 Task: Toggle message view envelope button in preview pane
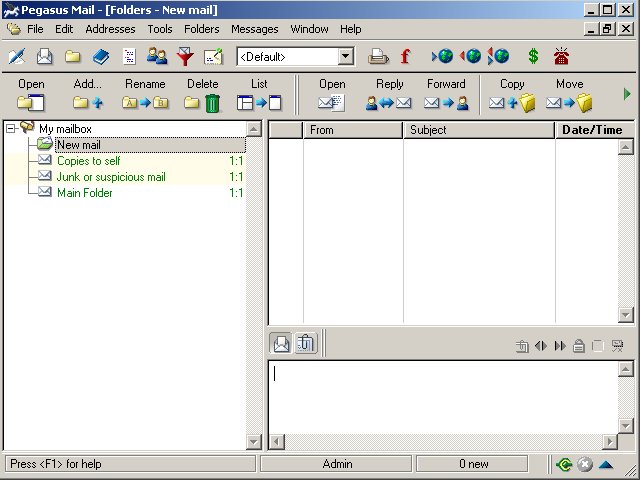tap(281, 343)
